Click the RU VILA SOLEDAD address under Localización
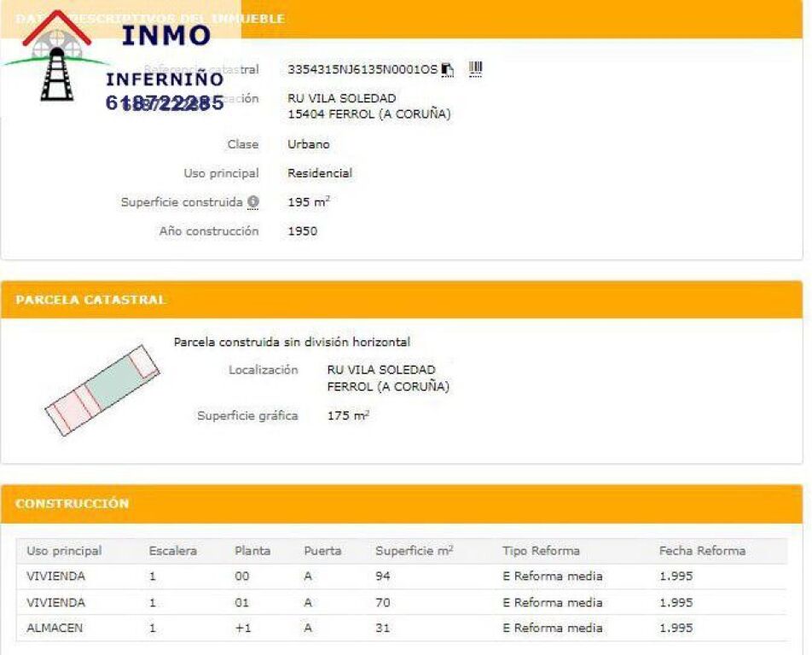The width and height of the screenshot is (812, 655). point(380,370)
